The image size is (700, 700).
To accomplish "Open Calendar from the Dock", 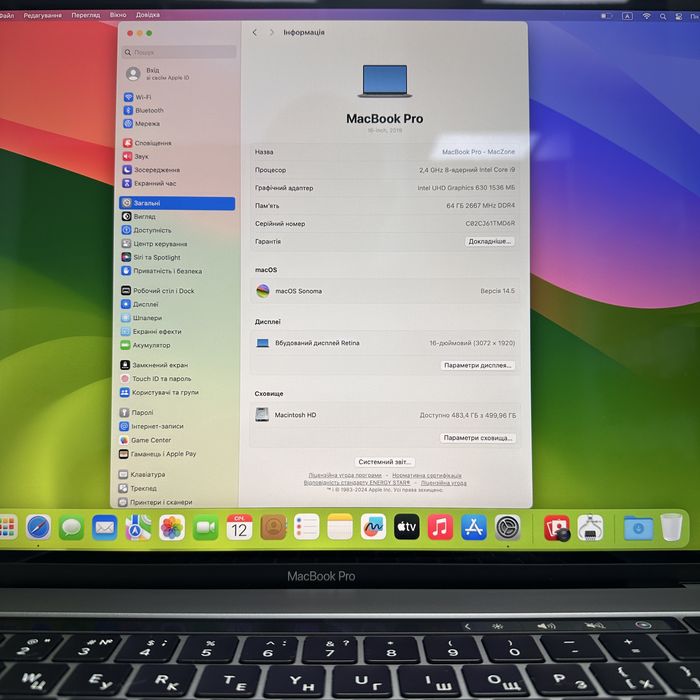I will 239,527.
